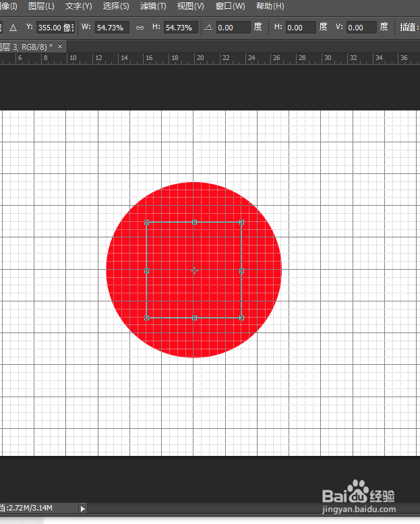The width and height of the screenshot is (420, 524).
Task: Toggle relative positioning triangle icon
Action: pyautogui.click(x=13, y=28)
